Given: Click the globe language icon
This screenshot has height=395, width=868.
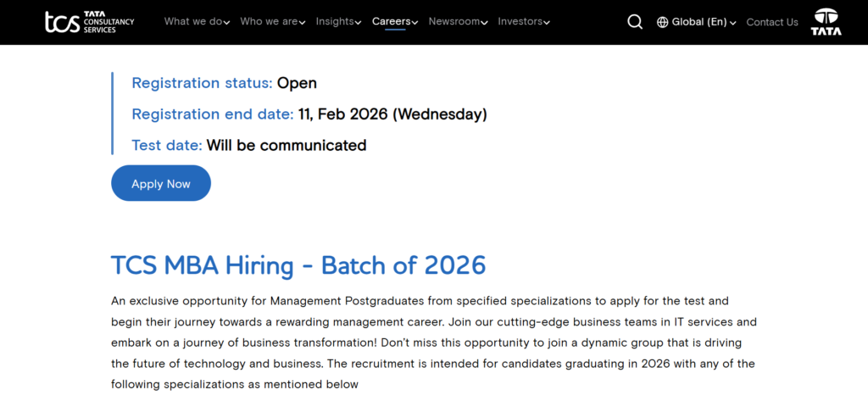Looking at the screenshot, I should (663, 22).
